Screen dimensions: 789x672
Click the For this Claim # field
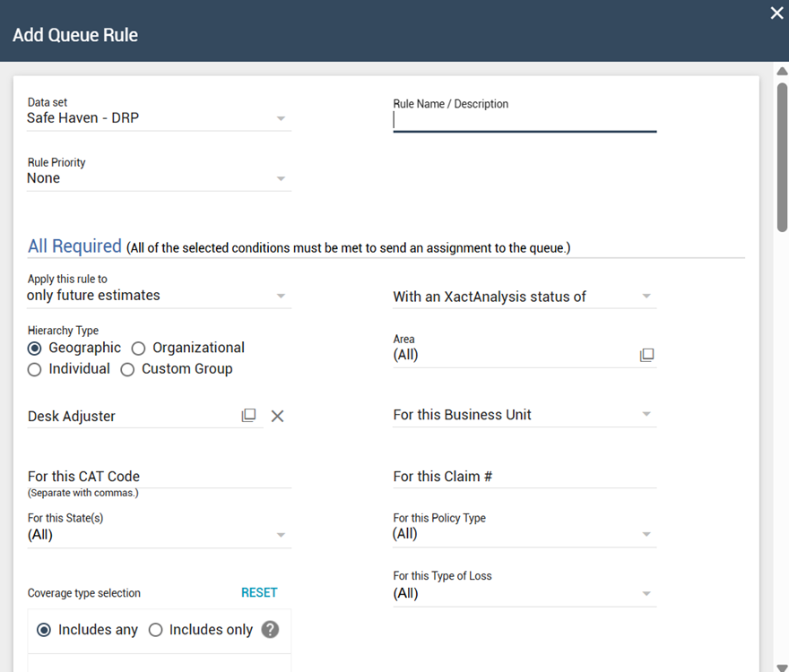(525, 477)
